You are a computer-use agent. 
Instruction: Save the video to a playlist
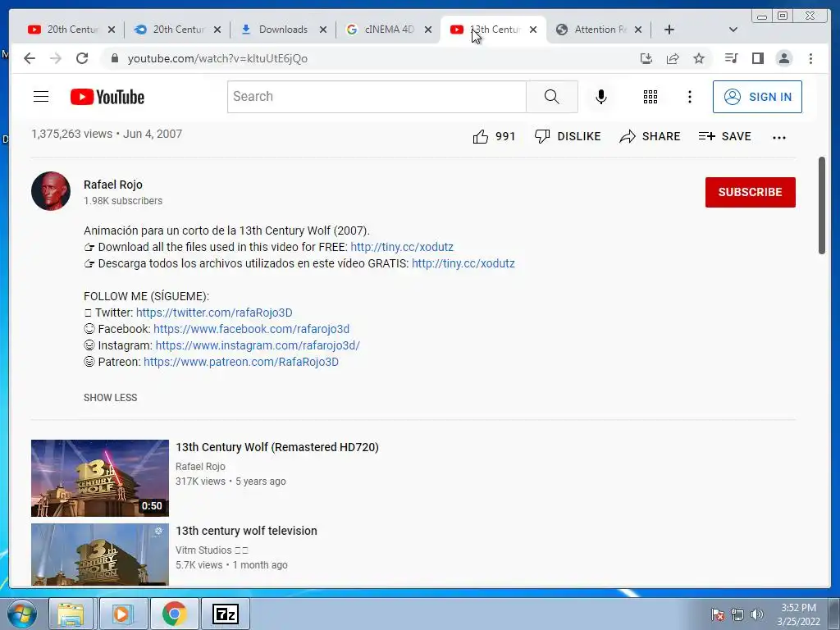(x=724, y=137)
